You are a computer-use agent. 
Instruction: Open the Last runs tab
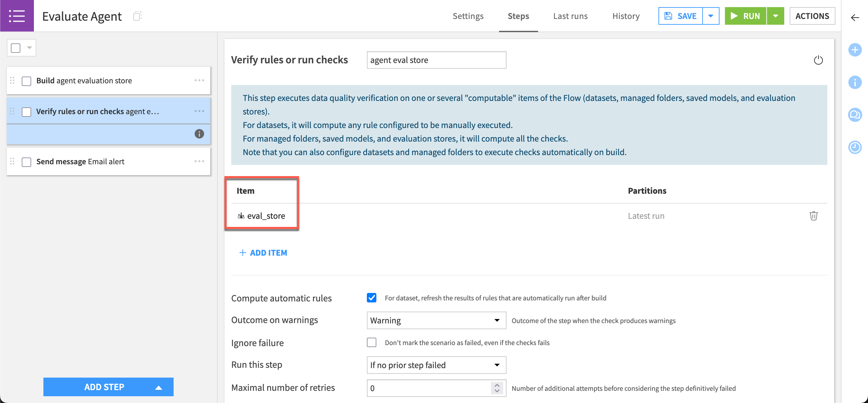click(570, 16)
